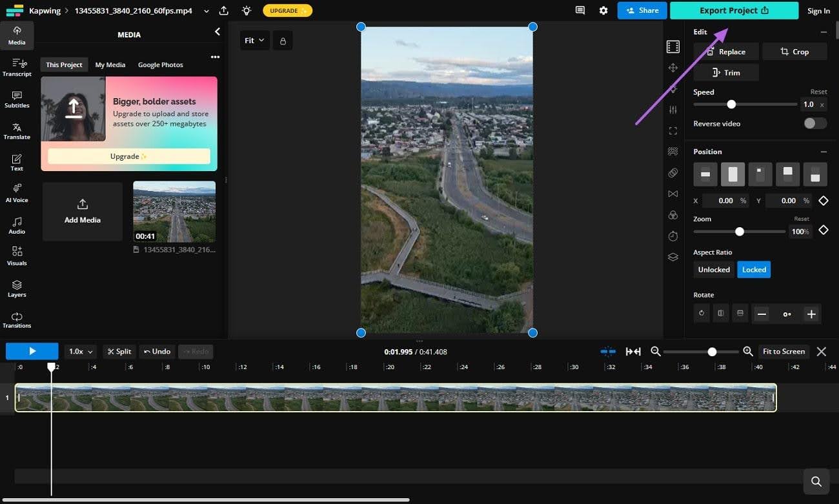
Task: Select the stacked layers icon in right strip
Action: click(x=673, y=257)
